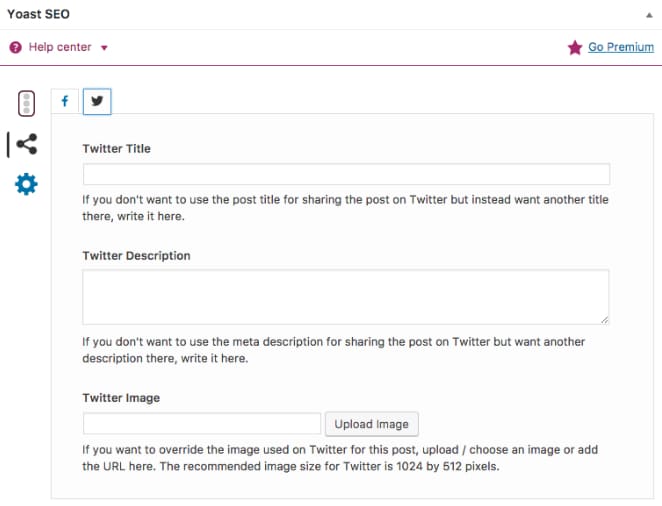Collapse the Yoast SEO panel
This screenshot has width=662, height=506.
pyautogui.click(x=647, y=17)
